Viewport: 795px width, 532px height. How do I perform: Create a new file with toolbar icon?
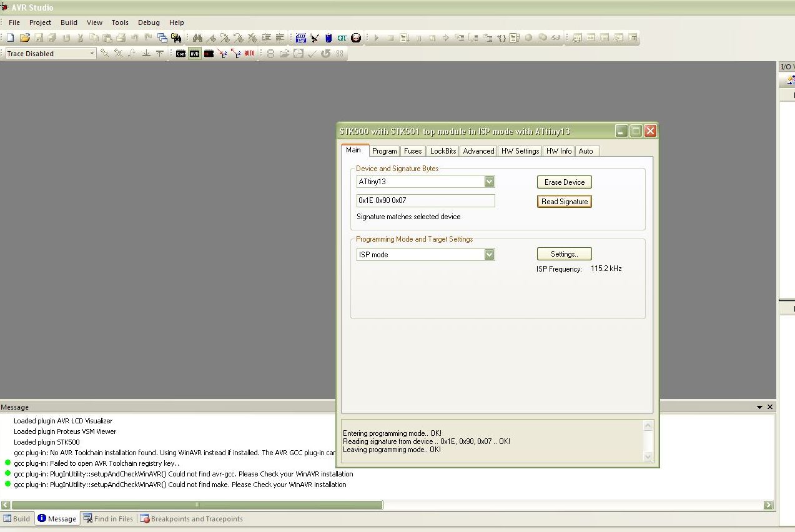coord(10,37)
